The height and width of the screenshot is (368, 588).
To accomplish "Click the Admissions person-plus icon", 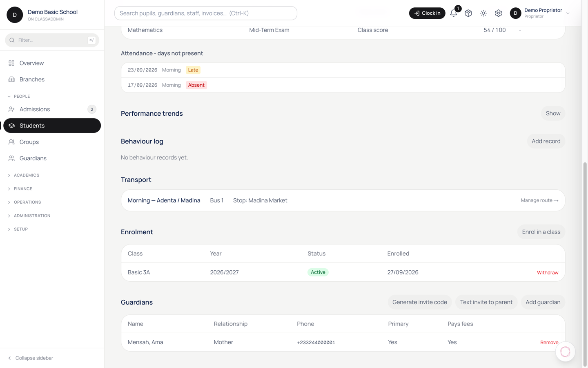I will pyautogui.click(x=11, y=109).
